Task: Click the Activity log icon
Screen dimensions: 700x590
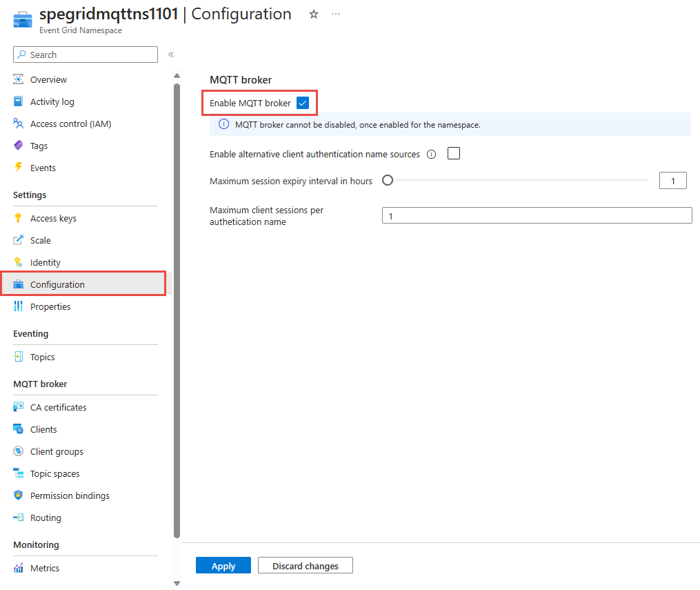Action: [x=19, y=101]
